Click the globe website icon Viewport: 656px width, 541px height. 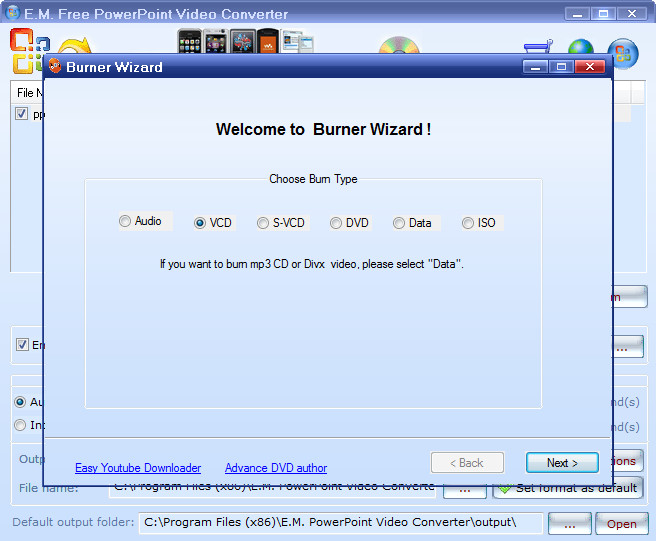click(x=581, y=47)
